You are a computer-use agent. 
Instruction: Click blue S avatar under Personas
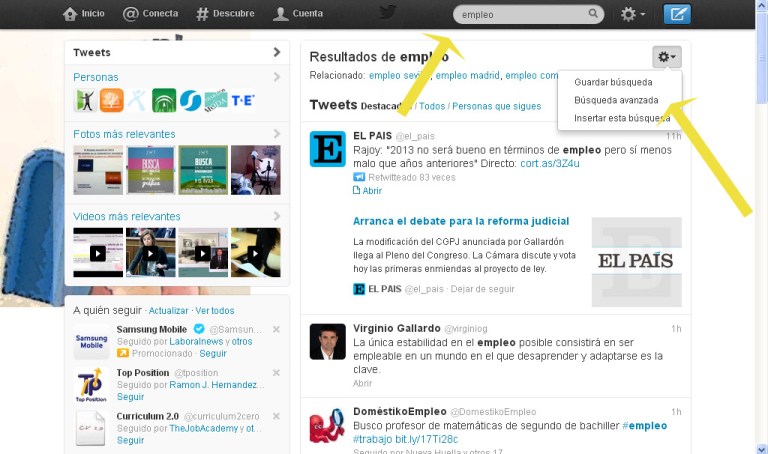point(191,100)
